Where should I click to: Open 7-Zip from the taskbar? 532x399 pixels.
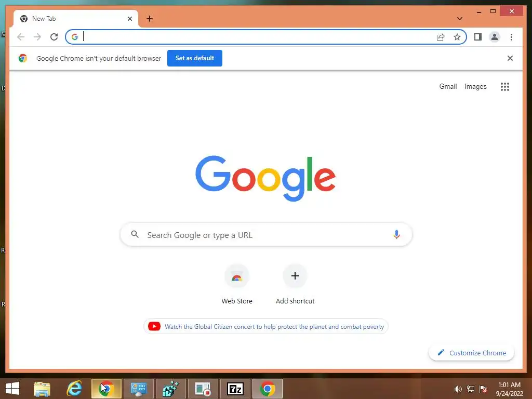click(235, 389)
